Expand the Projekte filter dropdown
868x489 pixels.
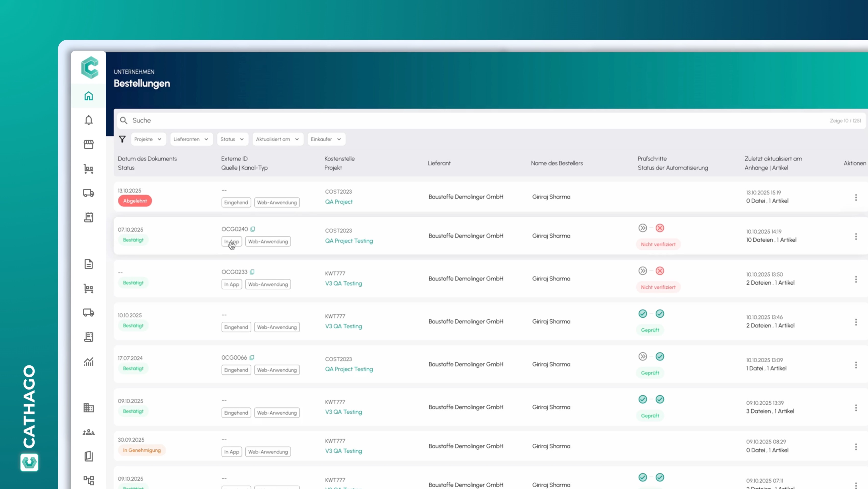pos(148,139)
